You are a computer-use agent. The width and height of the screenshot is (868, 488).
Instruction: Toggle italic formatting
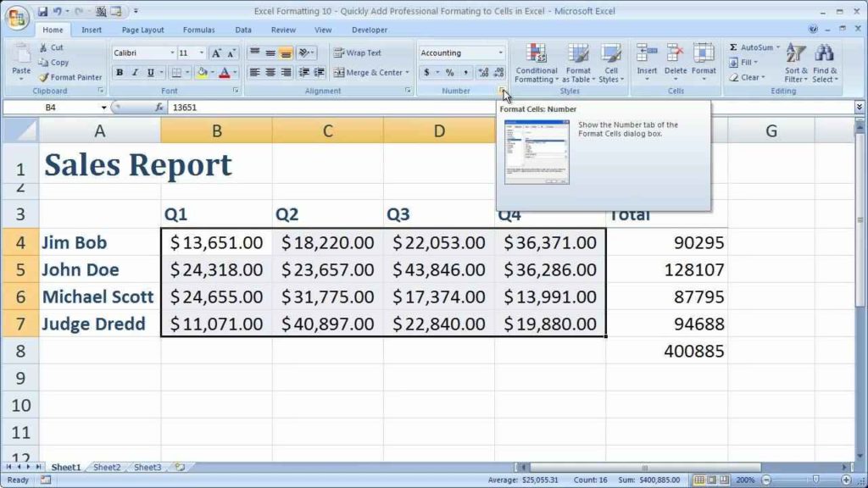pos(135,71)
